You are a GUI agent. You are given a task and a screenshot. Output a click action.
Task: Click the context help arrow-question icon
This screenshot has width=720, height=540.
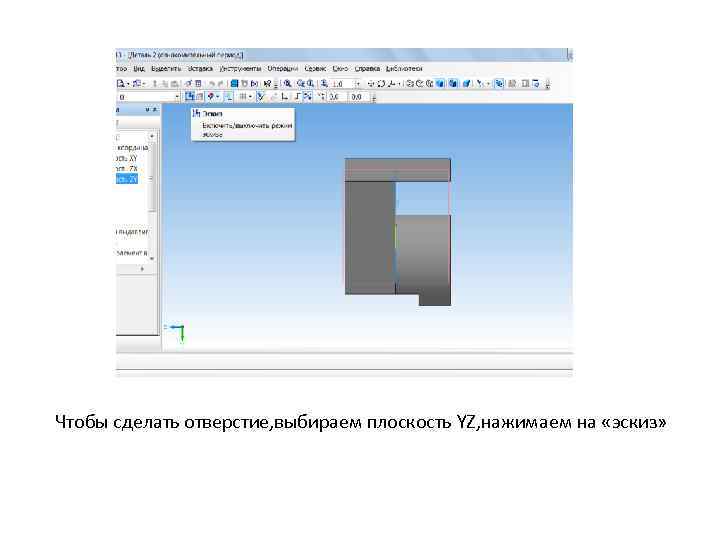click(x=267, y=84)
